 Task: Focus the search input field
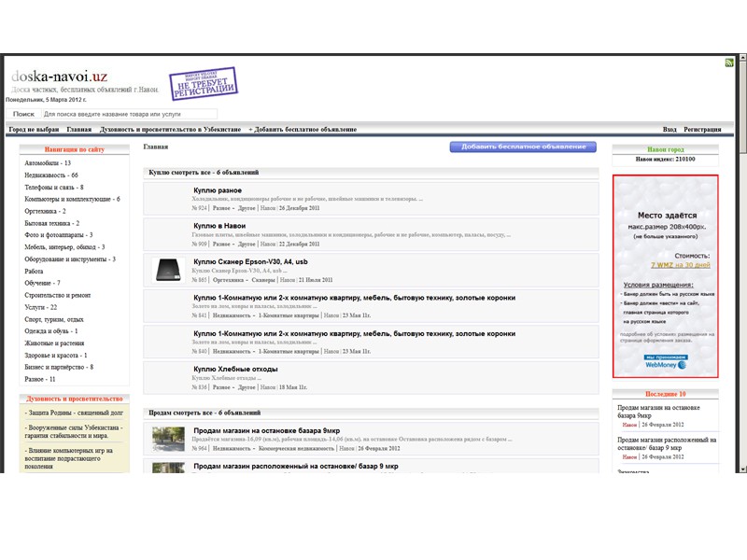click(x=130, y=114)
